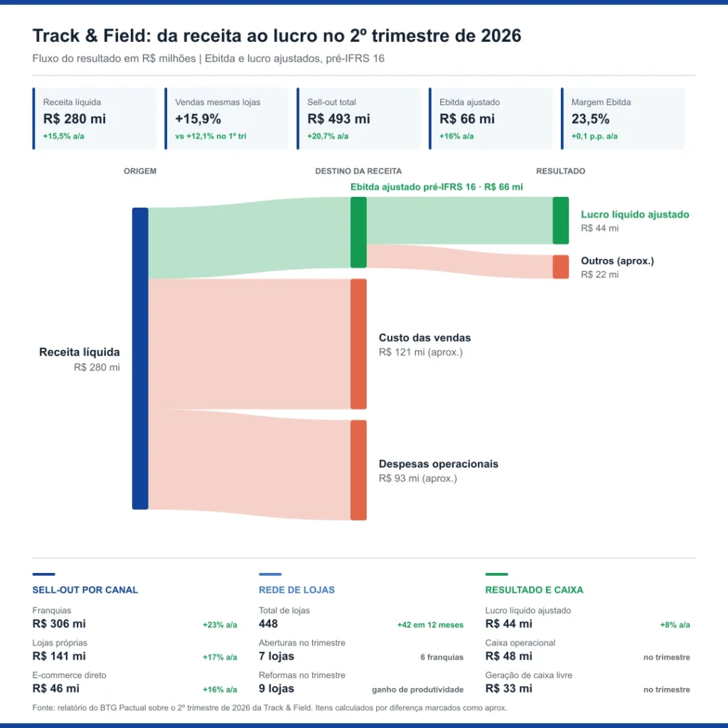Click 'R$ 93 mi (aprox.)' value
The height and width of the screenshot is (728, 728).
coord(418,478)
